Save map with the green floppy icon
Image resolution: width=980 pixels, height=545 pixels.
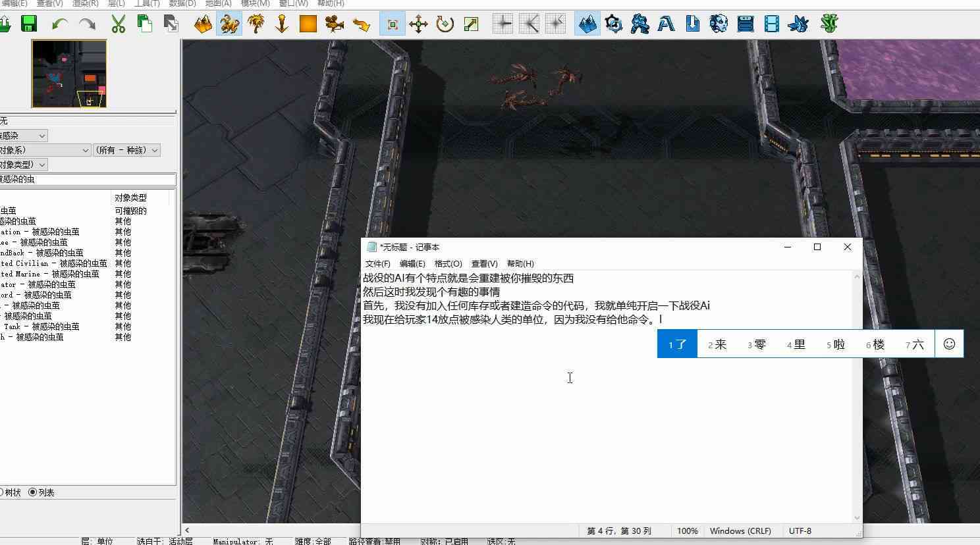coord(29,24)
